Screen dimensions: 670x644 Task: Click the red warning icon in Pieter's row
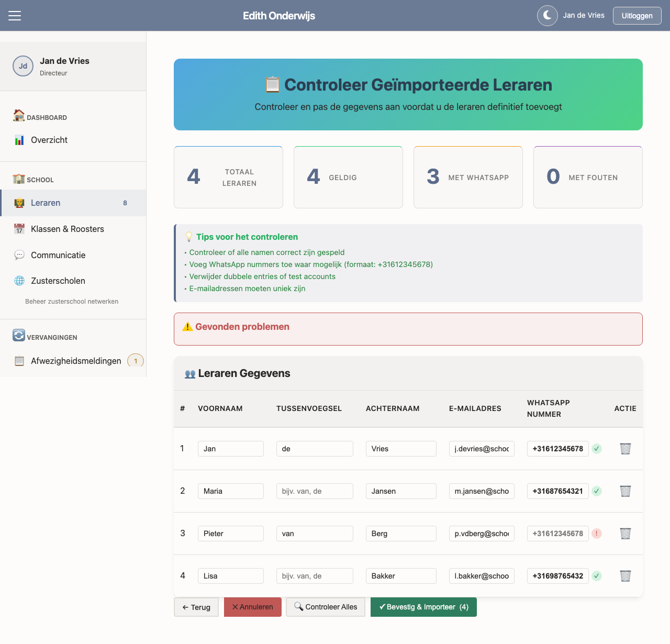tap(597, 534)
